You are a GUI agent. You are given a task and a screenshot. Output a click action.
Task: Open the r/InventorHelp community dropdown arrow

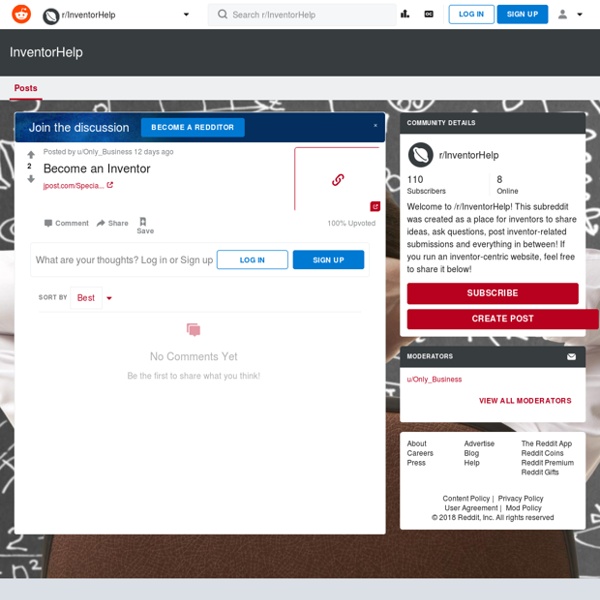point(186,15)
